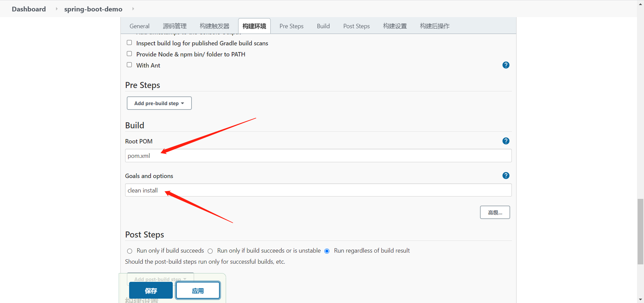Enable Inspect build log for Gradle scans
Screen dimensions: 644x303
tap(129, 43)
